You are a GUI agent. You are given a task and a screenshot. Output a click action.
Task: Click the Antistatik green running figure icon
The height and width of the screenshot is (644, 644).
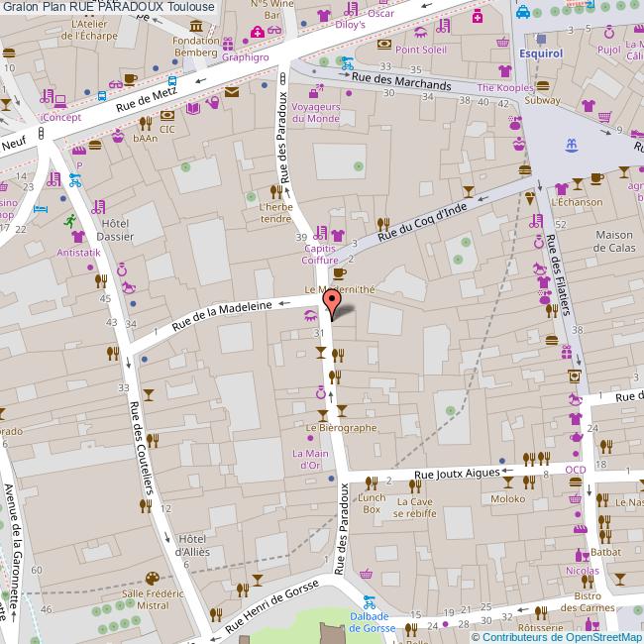pos(70,224)
